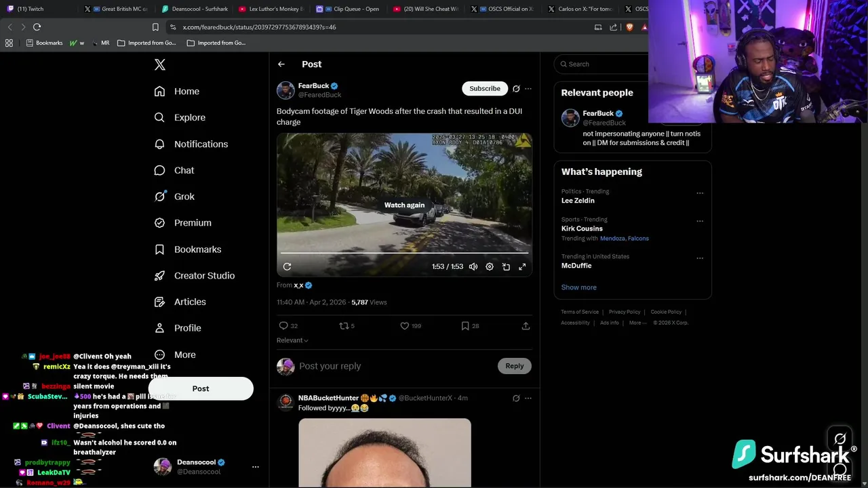The width and height of the screenshot is (868, 488).
Task: Open the apps grid icon in bookmarks bar
Action: tap(9, 43)
